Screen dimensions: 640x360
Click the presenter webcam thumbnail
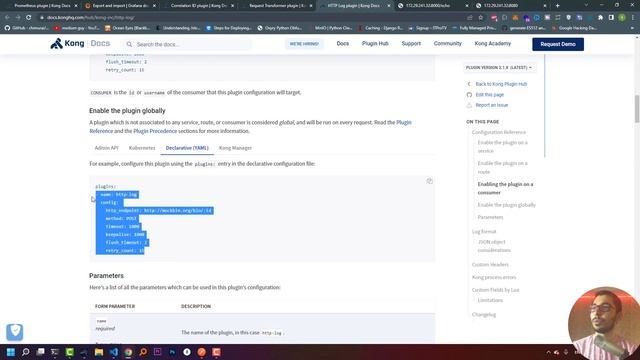(604, 323)
